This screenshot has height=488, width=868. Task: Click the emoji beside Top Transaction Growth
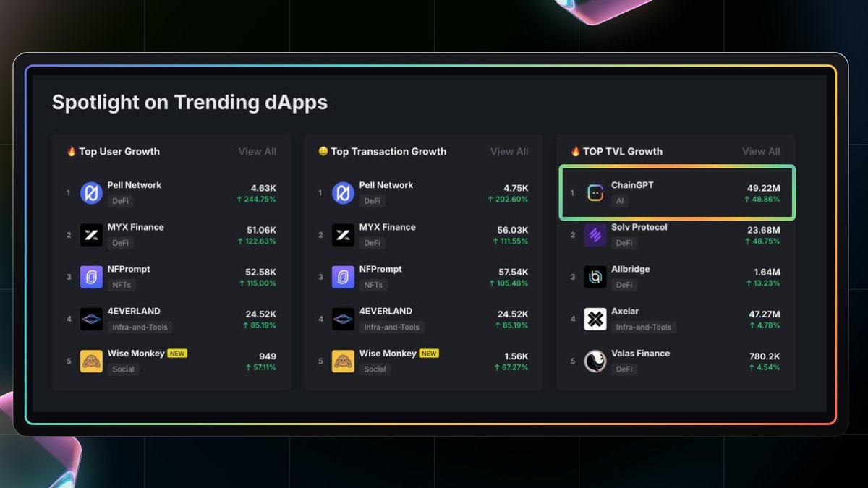(323, 151)
